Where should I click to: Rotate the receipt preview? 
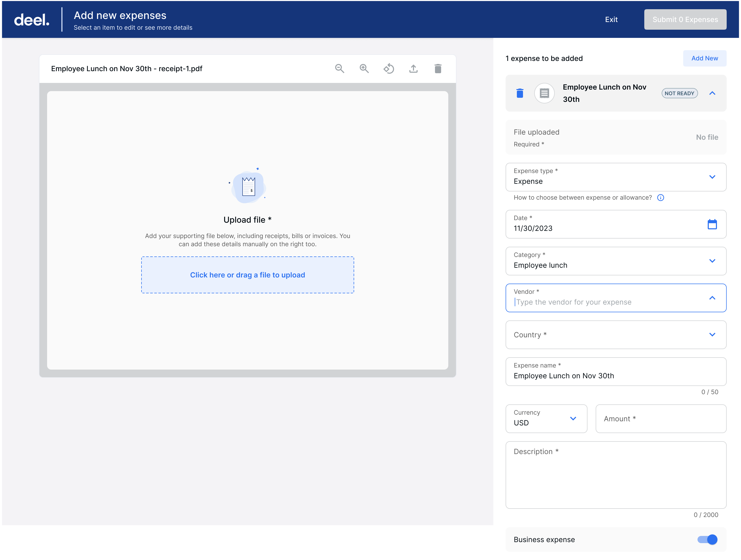(389, 69)
